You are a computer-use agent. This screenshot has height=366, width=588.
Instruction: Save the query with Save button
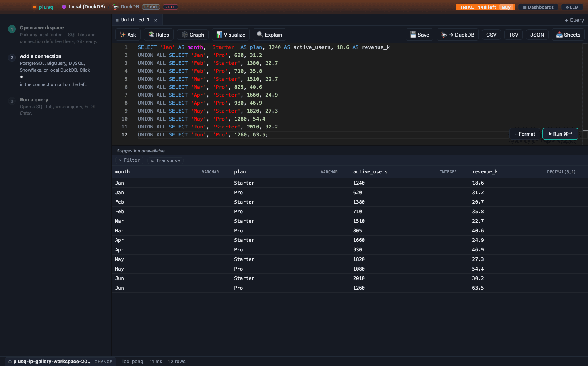(x=420, y=35)
